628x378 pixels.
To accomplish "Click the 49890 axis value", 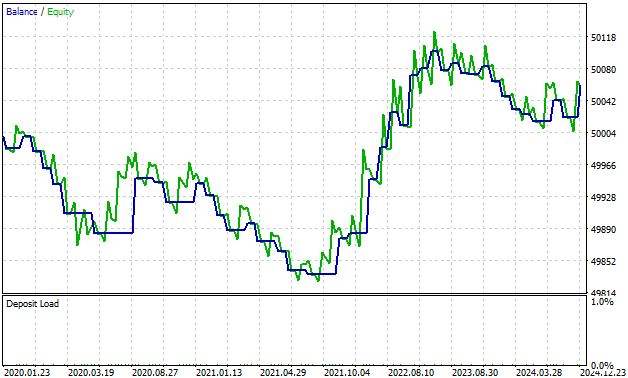I will pos(604,229).
